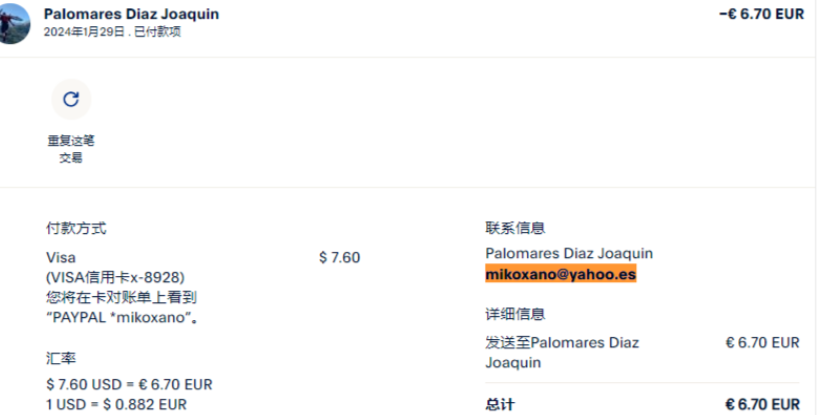Click the 重复这笔交易 label under the icon
The width and height of the screenshot is (840, 415).
pos(71,149)
